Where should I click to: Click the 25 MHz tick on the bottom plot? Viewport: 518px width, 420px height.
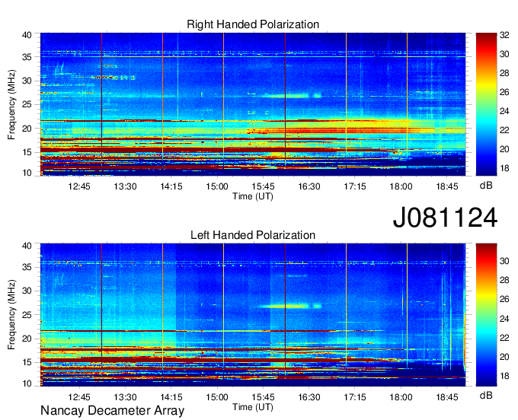coord(27,315)
